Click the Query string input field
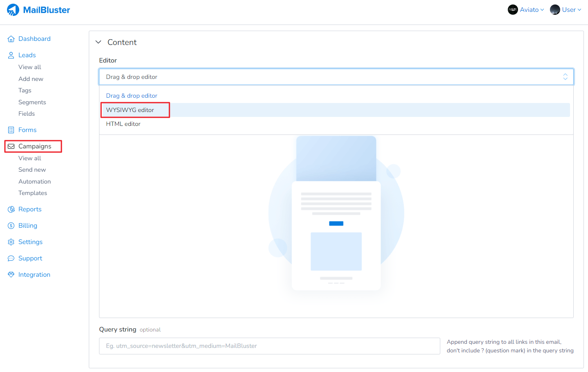The width and height of the screenshot is (588, 372). (x=269, y=346)
